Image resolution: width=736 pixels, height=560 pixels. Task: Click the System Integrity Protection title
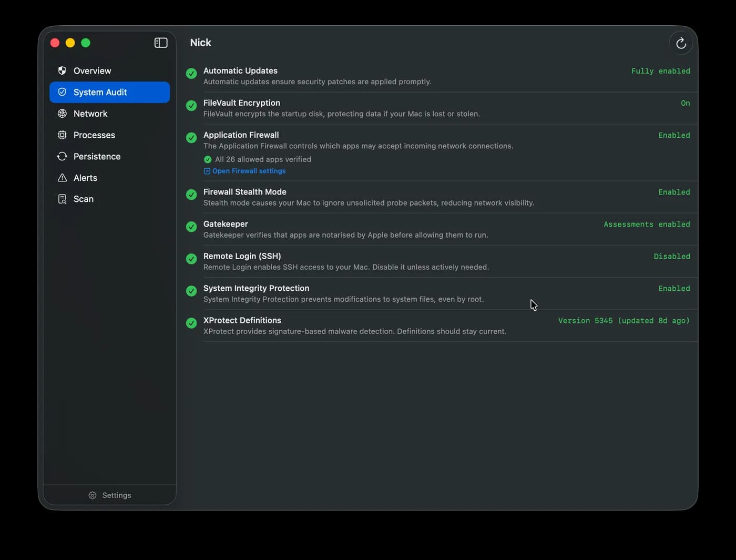pos(257,288)
